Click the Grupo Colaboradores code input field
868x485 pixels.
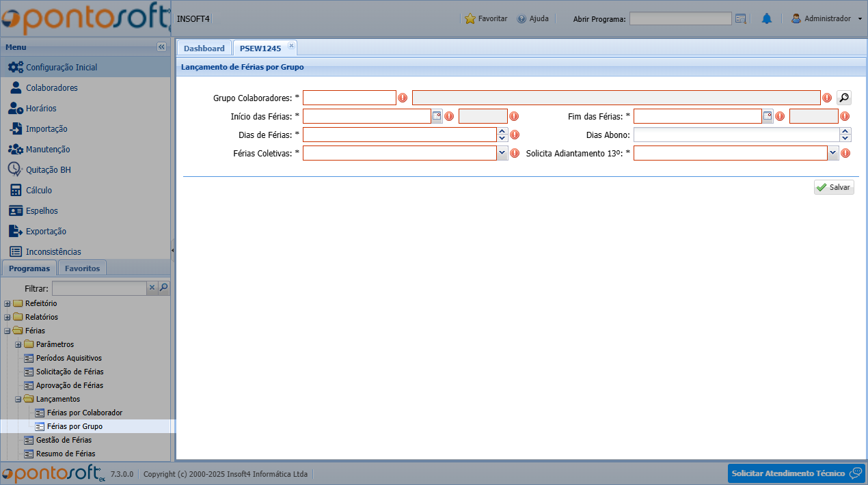[x=349, y=98]
